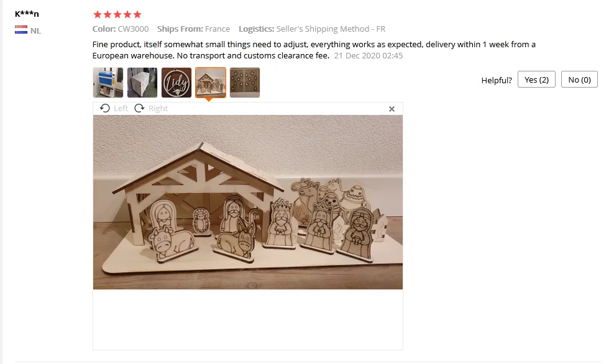Click the Right rotate text label
614x364 pixels.
click(x=158, y=109)
